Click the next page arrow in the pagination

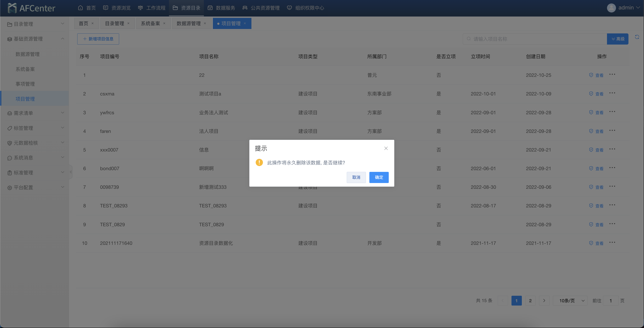click(x=544, y=301)
